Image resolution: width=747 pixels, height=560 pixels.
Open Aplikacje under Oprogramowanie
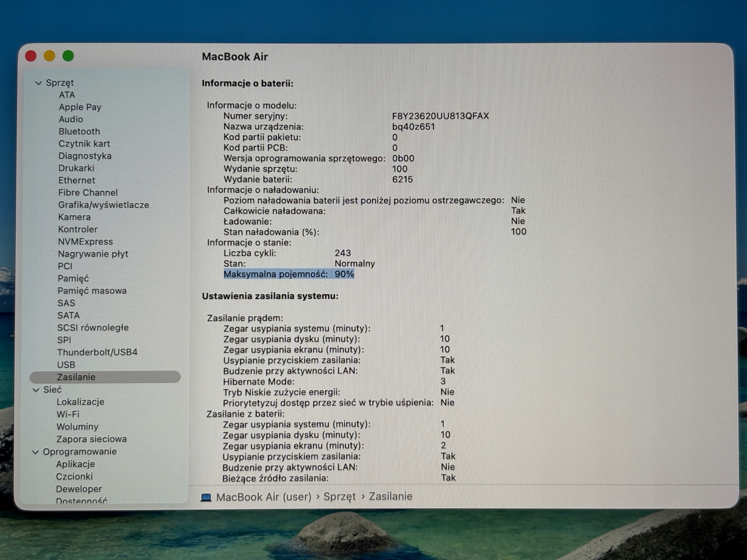[x=75, y=464]
